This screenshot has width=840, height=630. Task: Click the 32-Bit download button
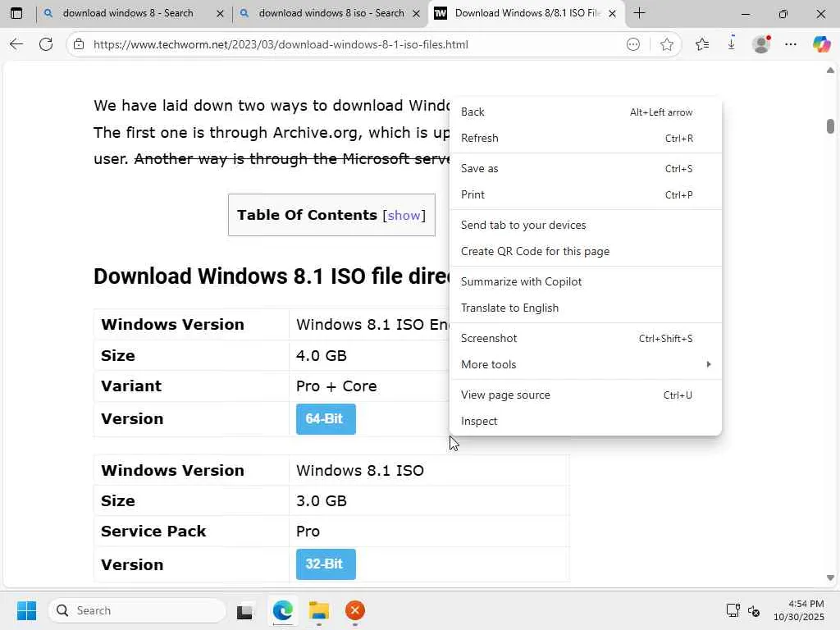click(x=326, y=564)
